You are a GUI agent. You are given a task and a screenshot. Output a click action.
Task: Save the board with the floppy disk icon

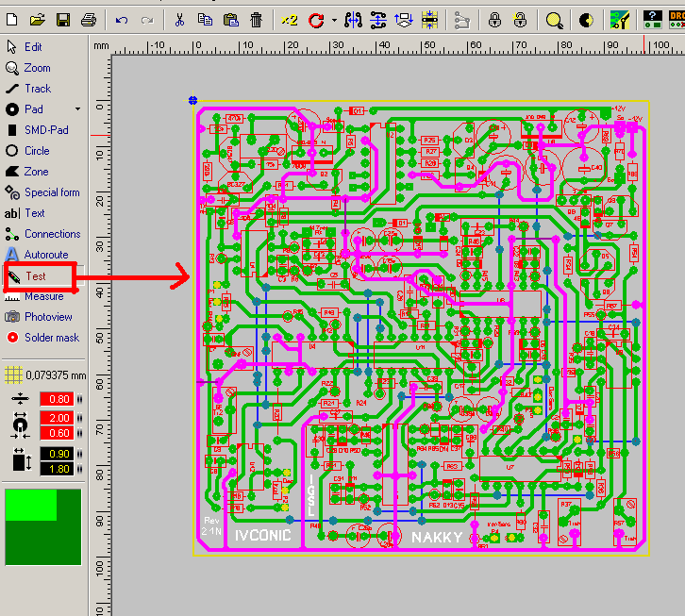pos(63,19)
